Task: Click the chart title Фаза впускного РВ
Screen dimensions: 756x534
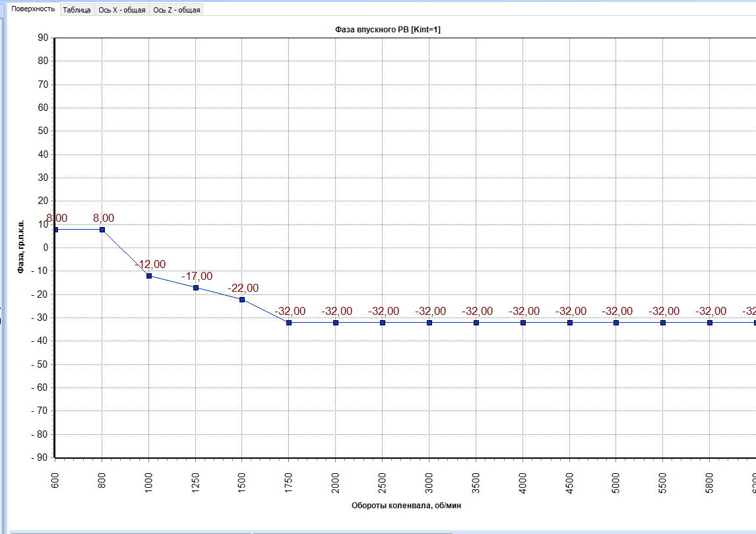Action: click(387, 30)
